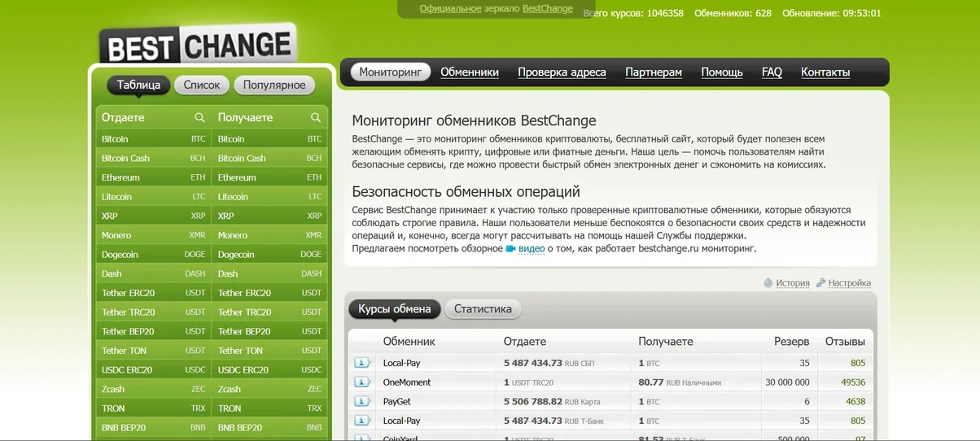Open the Помощь menu item

pos(722,72)
